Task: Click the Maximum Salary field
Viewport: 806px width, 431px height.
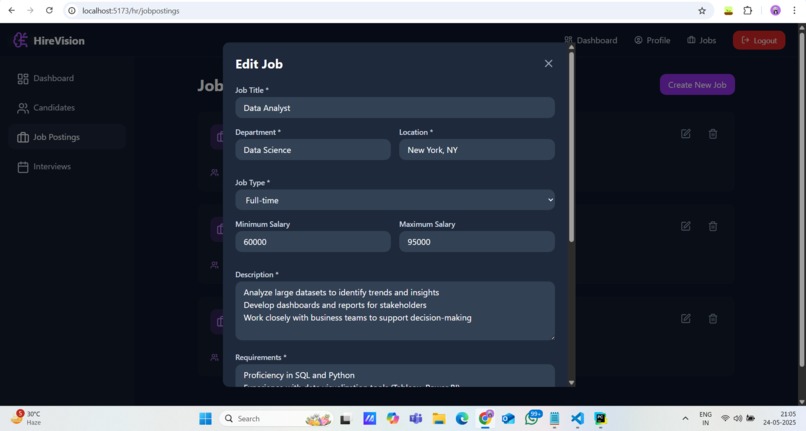Action: click(477, 242)
